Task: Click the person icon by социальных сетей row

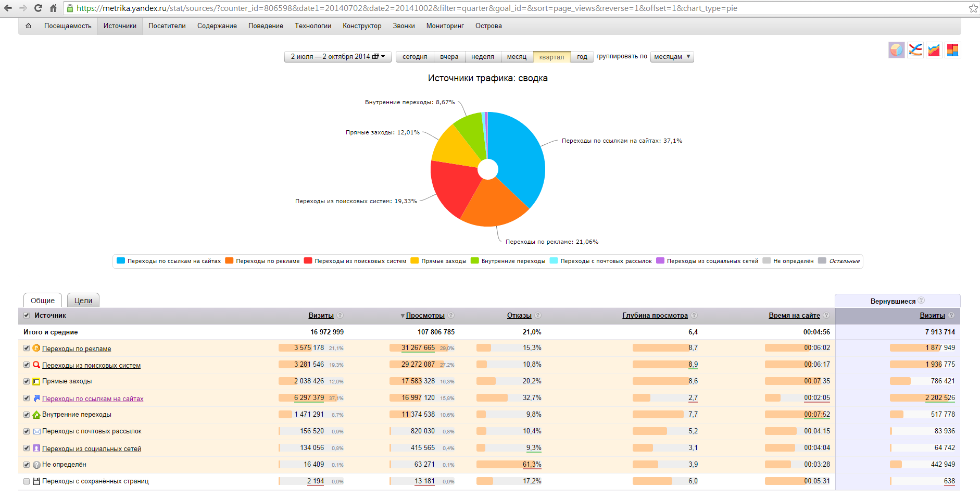Action: tap(36, 448)
